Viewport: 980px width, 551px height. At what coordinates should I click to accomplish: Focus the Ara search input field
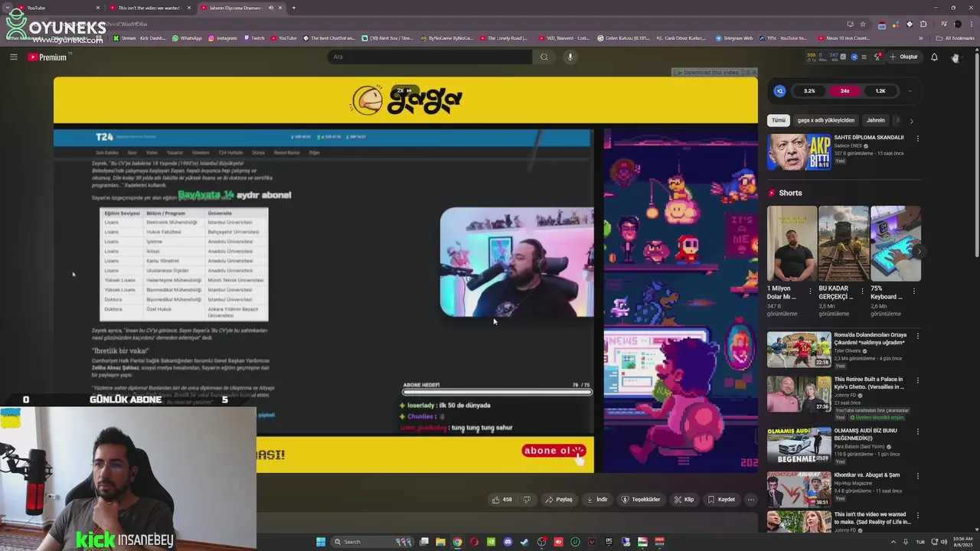(430, 57)
